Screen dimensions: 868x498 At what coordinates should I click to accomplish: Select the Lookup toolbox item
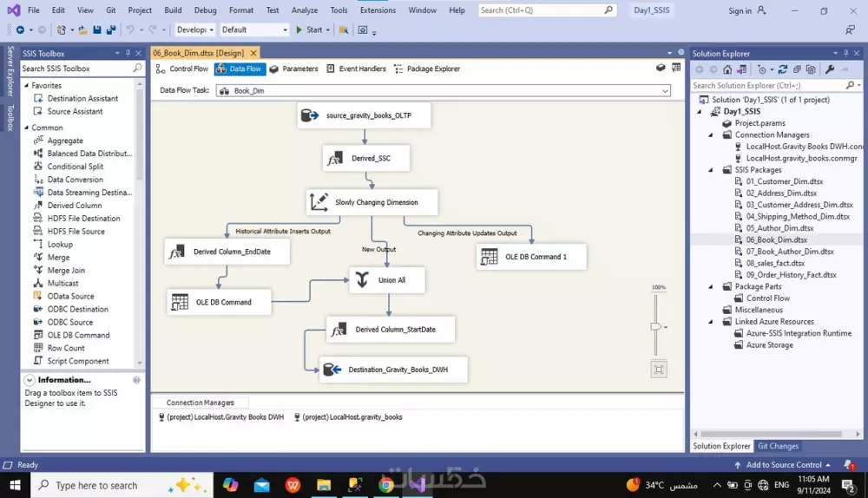point(60,244)
